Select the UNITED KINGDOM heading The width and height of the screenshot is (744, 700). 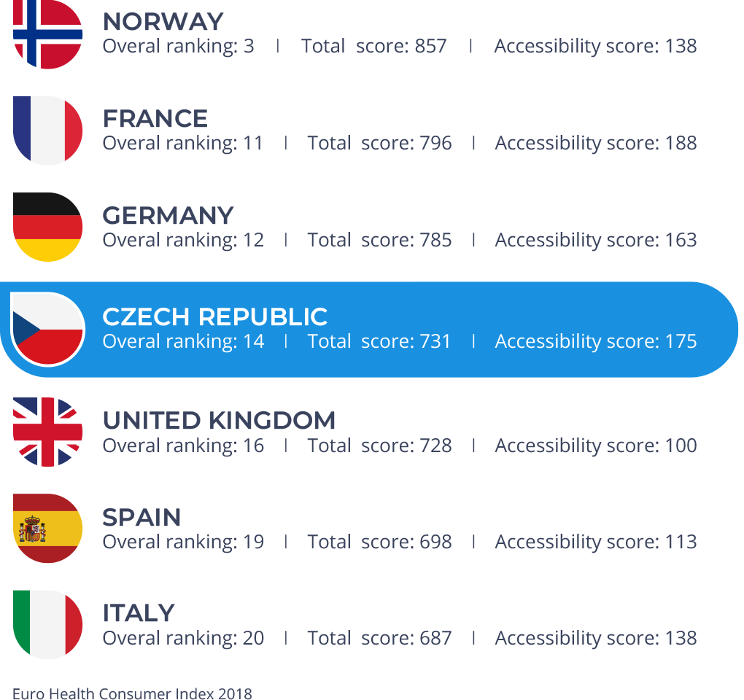219,420
